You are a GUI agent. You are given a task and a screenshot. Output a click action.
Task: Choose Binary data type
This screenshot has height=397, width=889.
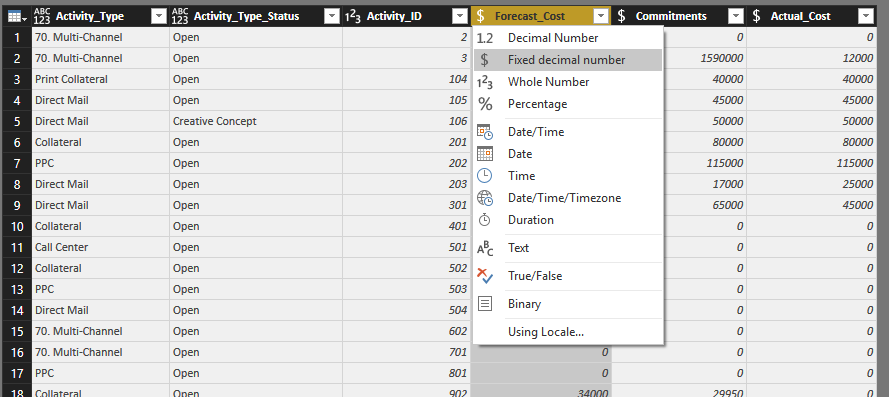[x=568, y=304]
